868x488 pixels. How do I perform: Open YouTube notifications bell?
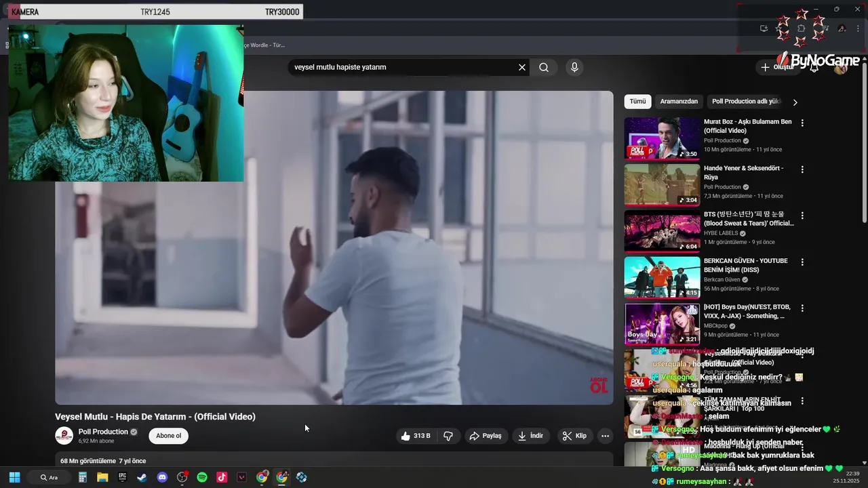814,67
